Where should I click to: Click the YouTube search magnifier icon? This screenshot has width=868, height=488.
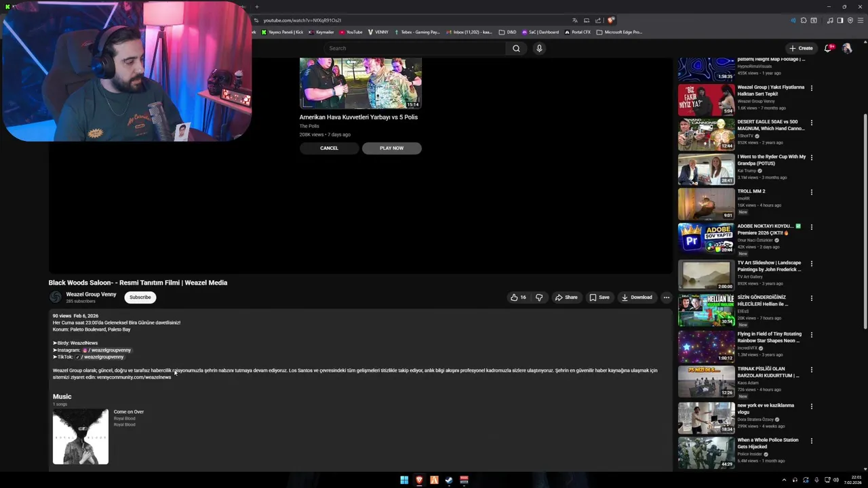(516, 48)
